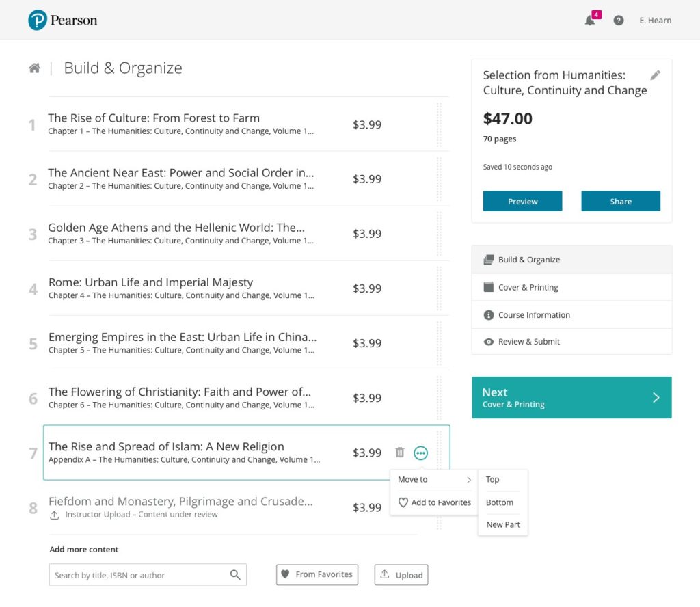Click the 70 pages label

tap(500, 139)
